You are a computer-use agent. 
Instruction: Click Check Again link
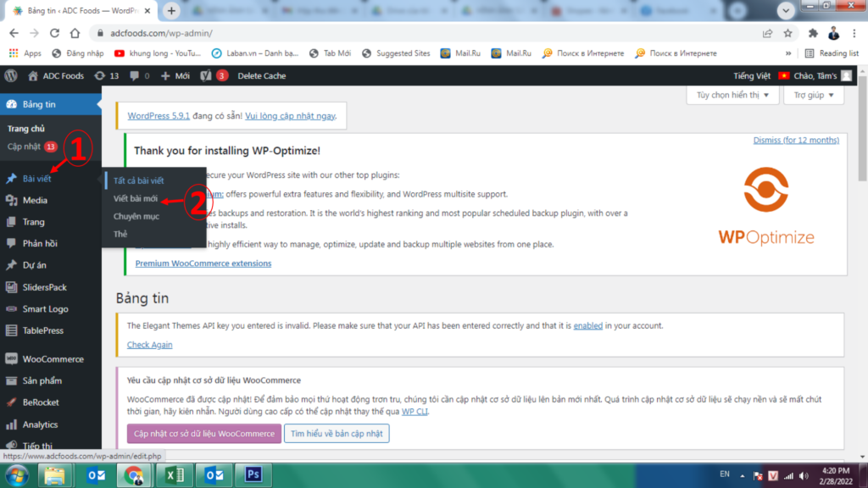[x=149, y=345]
